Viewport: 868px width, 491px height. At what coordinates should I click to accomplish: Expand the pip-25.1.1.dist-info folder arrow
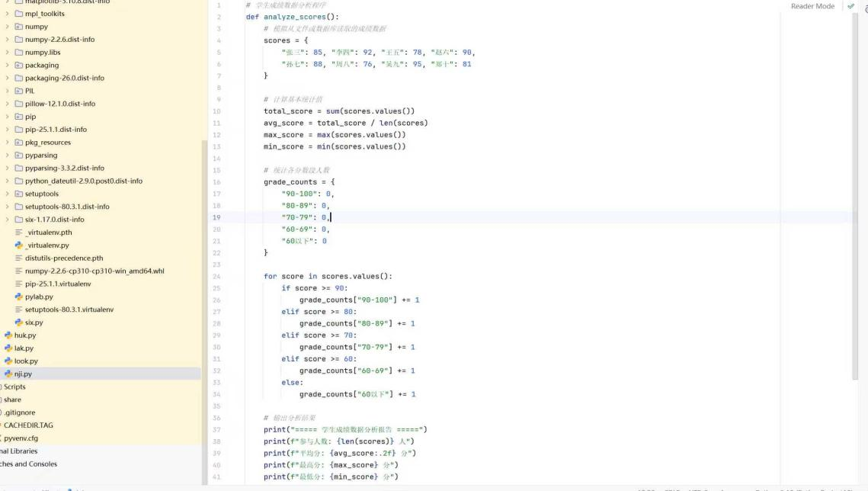(8, 130)
